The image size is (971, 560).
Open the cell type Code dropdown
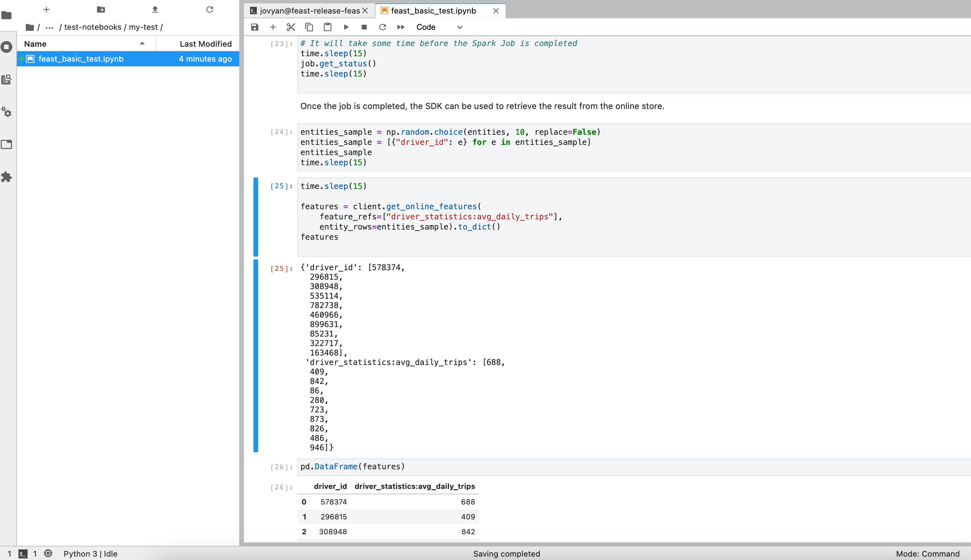tap(439, 27)
